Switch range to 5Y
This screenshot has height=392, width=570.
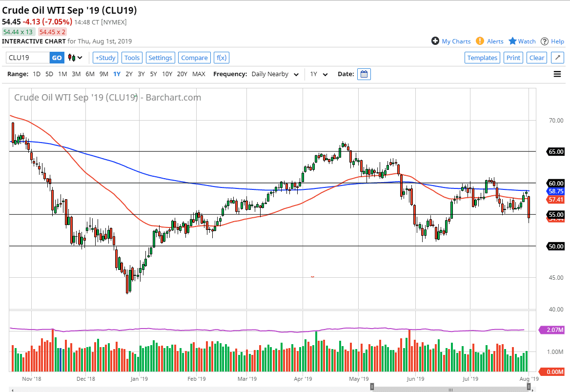153,74
